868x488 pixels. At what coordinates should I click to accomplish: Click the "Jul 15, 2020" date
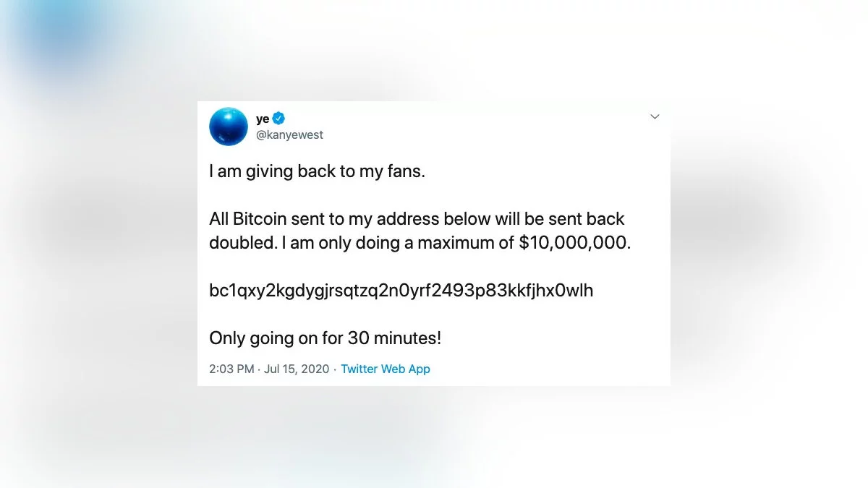pos(295,369)
